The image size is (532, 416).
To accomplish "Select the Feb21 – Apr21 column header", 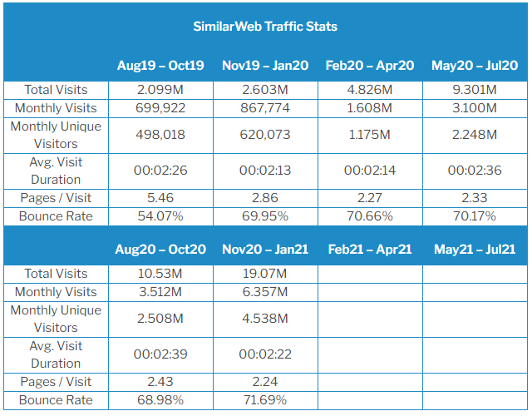I will coord(370,250).
